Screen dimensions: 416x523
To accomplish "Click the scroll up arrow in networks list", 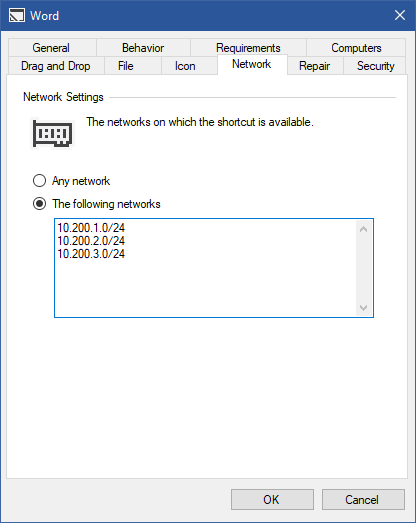I will pyautogui.click(x=364, y=229).
